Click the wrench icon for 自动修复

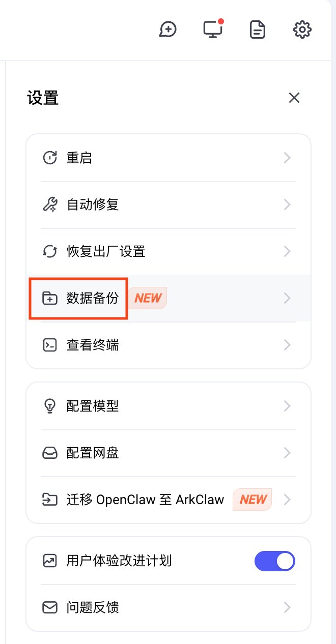click(49, 204)
